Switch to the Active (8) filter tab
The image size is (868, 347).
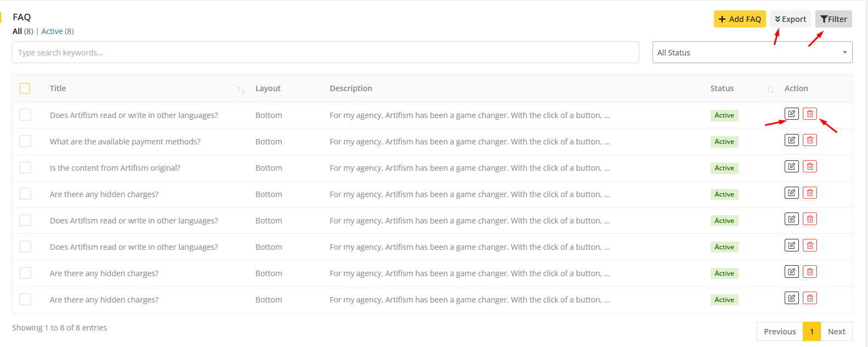[x=52, y=31]
